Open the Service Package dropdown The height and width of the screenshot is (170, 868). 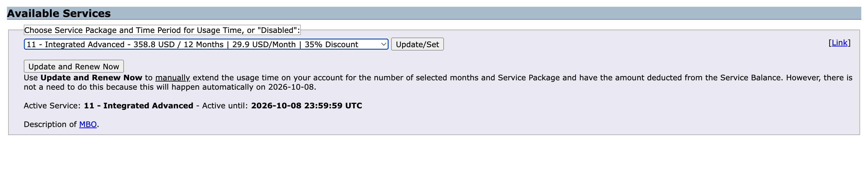[205, 44]
